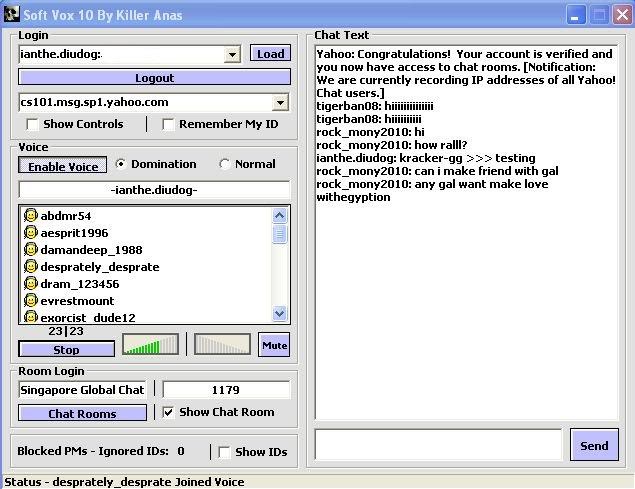Tick the Show Controls checkbox
635x489 pixels.
click(32, 124)
